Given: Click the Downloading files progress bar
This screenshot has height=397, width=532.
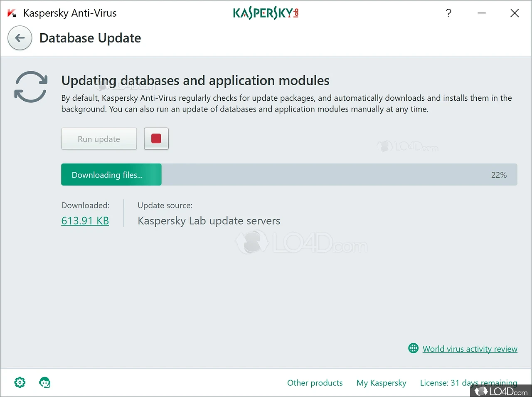Looking at the screenshot, I should 289,175.
